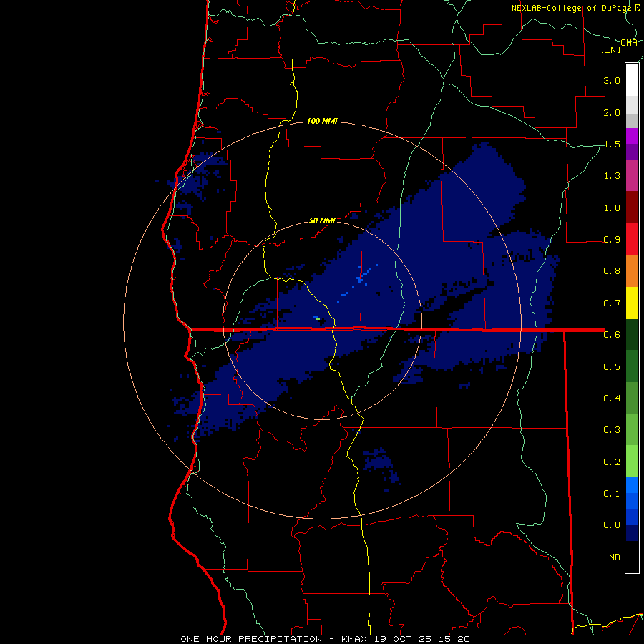The width and height of the screenshot is (644, 644).
Task: Select the 0.1 scale value
Action: 612,493
